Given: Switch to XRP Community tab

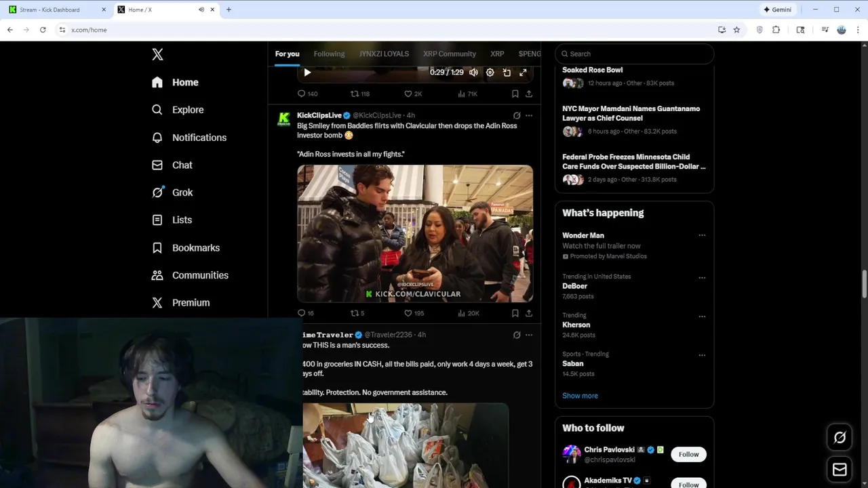Looking at the screenshot, I should [x=450, y=54].
